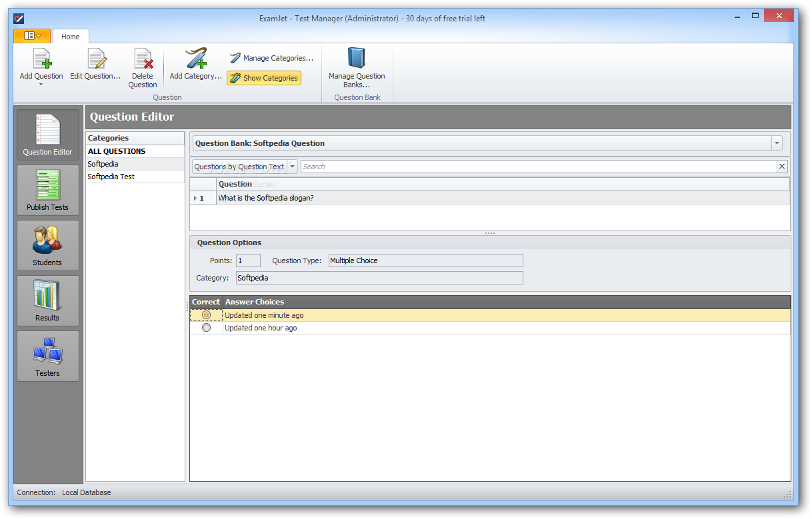Click the Edit Question icon
The width and height of the screenshot is (812, 519).
coord(96,59)
